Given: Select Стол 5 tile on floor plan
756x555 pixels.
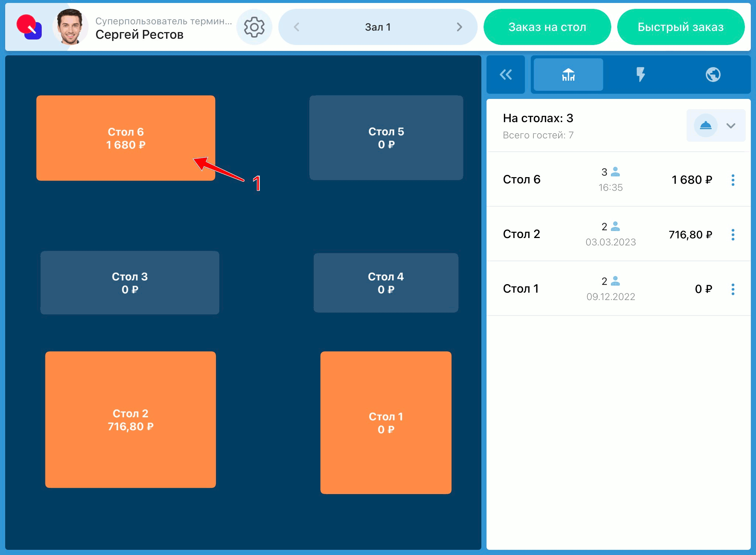Looking at the screenshot, I should (386, 138).
